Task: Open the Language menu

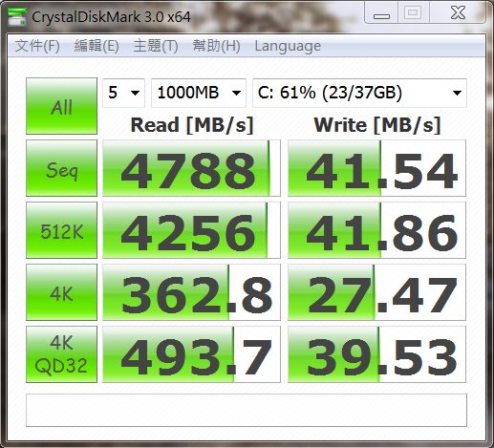Action: 288,46
